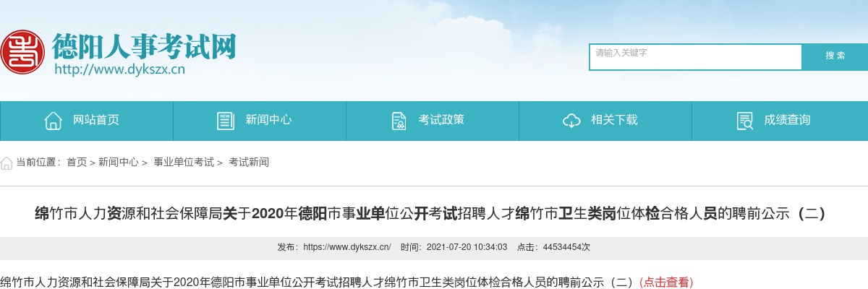Open 相关下载 navigation item
The height and width of the screenshot is (289, 868).
[x=605, y=121]
